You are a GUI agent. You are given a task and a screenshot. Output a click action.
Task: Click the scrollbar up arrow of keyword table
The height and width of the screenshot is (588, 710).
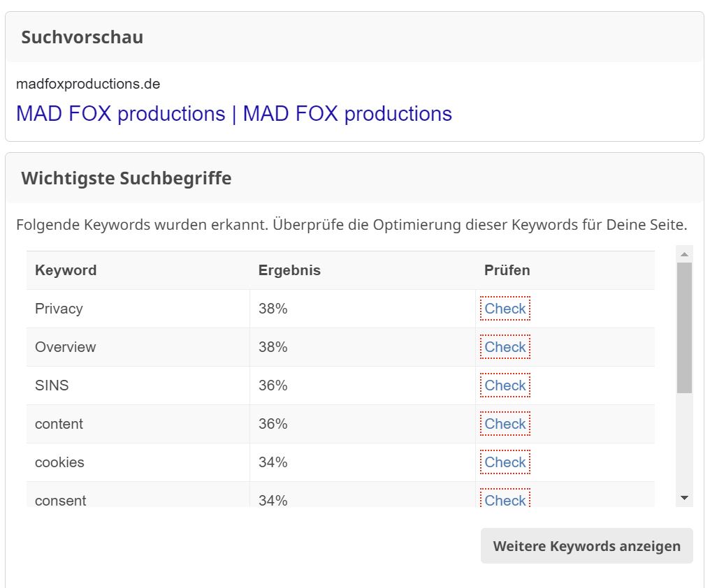[x=685, y=254]
